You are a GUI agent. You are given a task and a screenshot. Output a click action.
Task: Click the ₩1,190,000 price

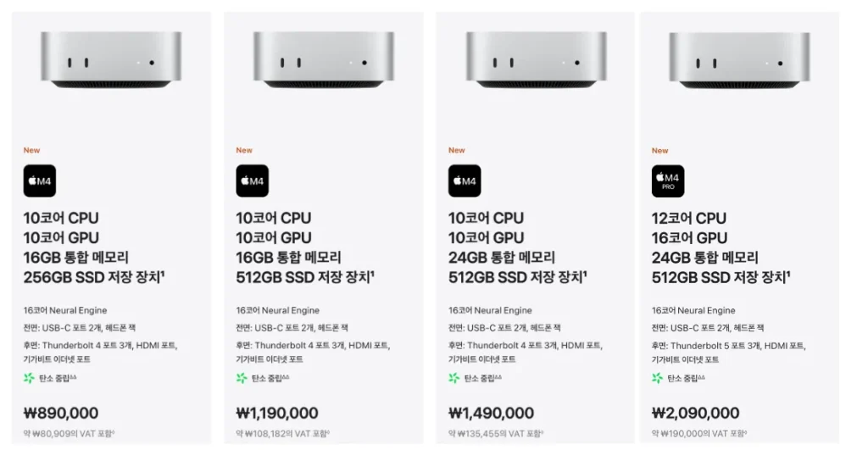pos(277,414)
